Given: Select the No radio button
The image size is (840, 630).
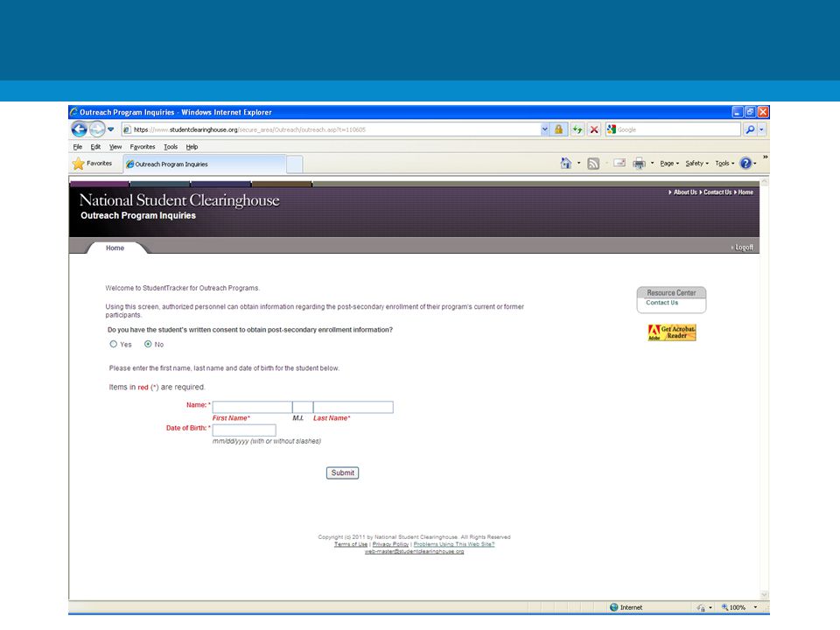Looking at the screenshot, I should 148,345.
